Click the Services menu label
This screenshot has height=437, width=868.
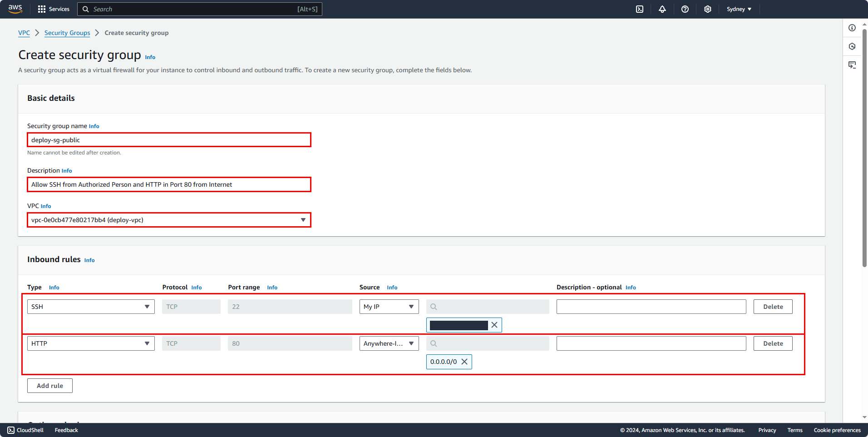pyautogui.click(x=59, y=9)
